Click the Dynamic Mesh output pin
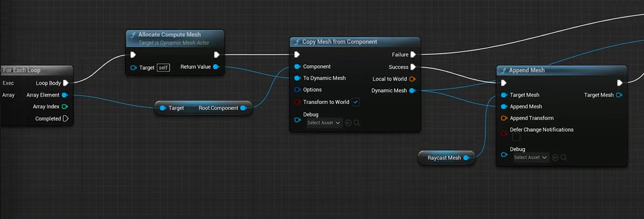 point(412,91)
